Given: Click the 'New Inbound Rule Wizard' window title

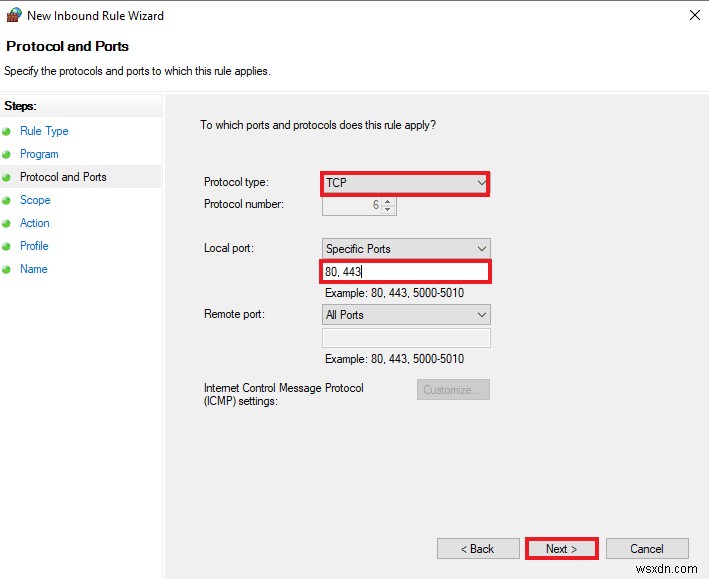Looking at the screenshot, I should pos(95,16).
